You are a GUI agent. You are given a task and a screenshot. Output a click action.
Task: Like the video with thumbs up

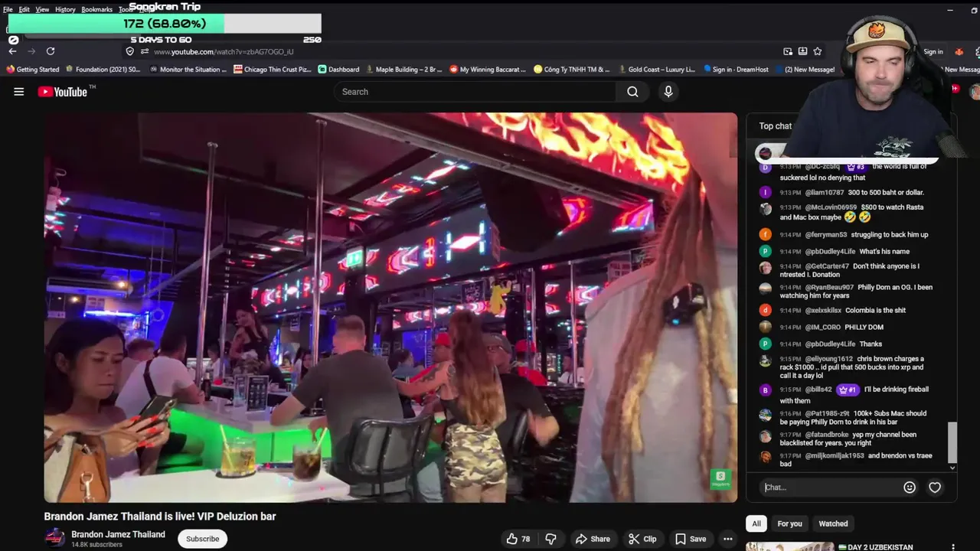[x=518, y=539]
